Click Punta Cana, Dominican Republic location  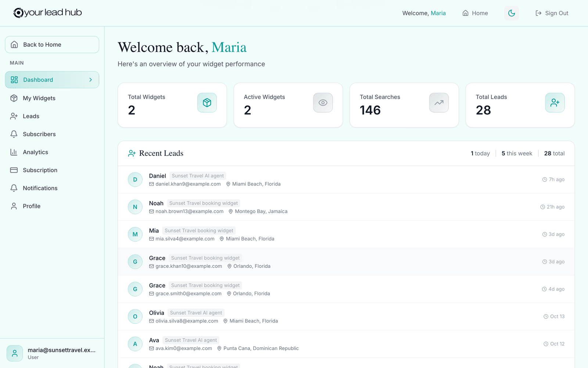[261, 348]
